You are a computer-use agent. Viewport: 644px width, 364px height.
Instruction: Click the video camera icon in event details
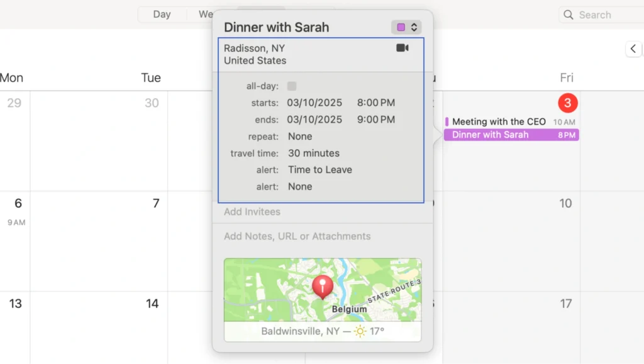click(x=402, y=48)
